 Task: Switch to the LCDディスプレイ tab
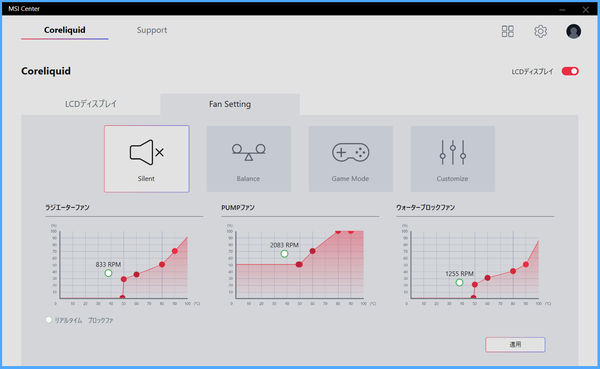(x=91, y=104)
